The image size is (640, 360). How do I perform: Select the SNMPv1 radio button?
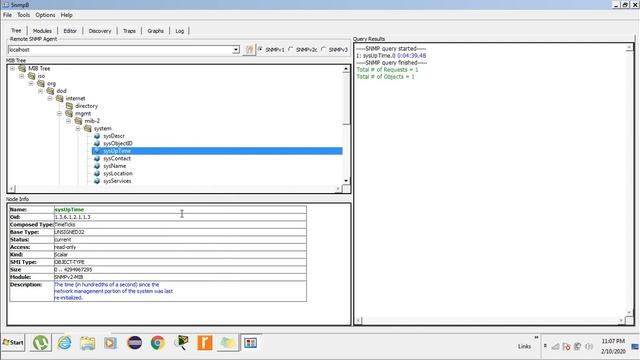pyautogui.click(x=260, y=49)
